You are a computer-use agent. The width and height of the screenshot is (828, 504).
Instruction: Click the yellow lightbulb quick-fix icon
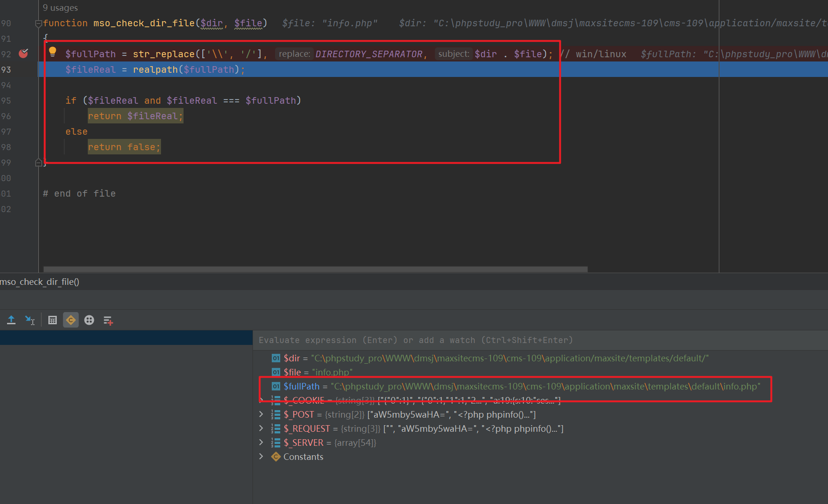point(53,51)
